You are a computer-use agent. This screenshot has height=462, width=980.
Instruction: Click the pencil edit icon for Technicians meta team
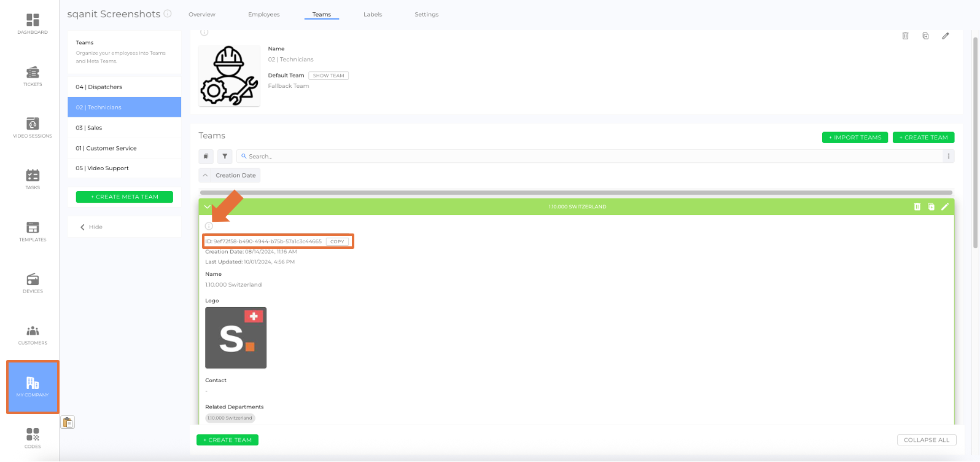pos(945,36)
